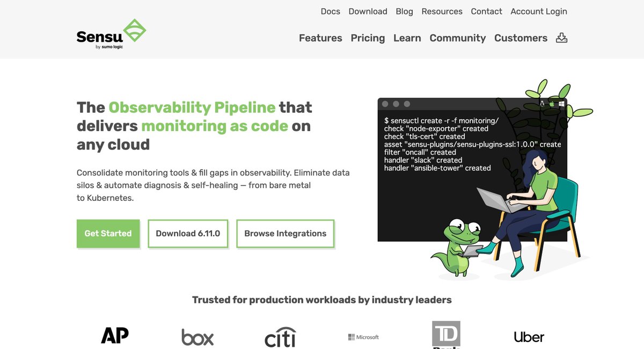Select the Apple icon in terminal header
This screenshot has width=644, height=349.
click(x=552, y=104)
